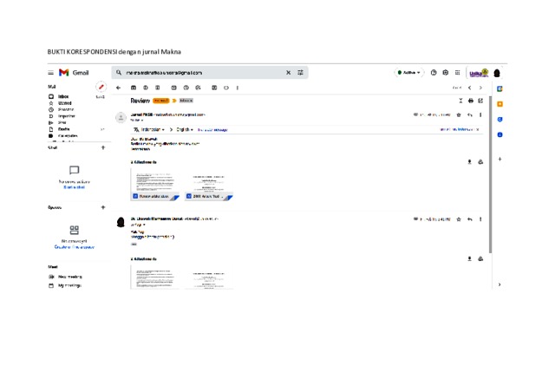Open the Gmail main menu hamburger

pyautogui.click(x=50, y=73)
